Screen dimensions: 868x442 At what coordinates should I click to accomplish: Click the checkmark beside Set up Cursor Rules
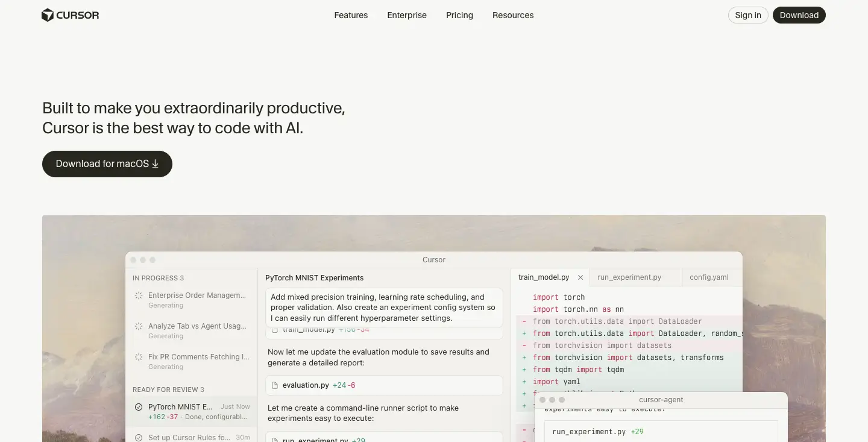(x=138, y=438)
